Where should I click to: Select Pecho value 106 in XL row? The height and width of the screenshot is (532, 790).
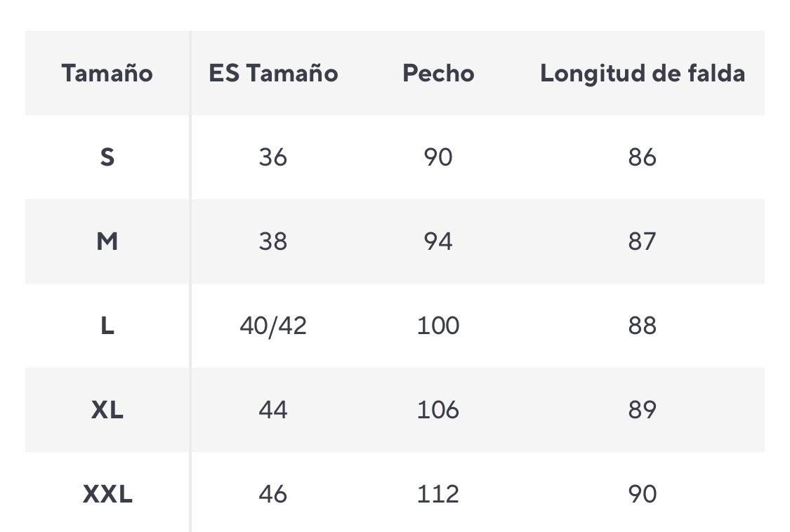point(438,410)
